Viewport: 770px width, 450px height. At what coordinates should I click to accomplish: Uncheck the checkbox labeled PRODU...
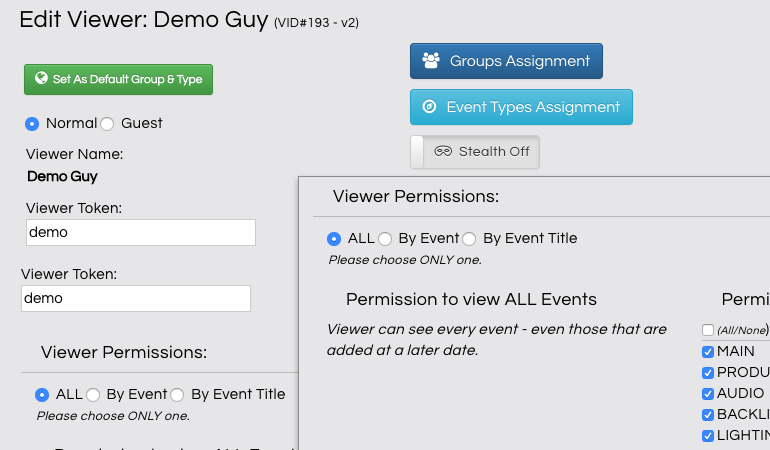[708, 372]
